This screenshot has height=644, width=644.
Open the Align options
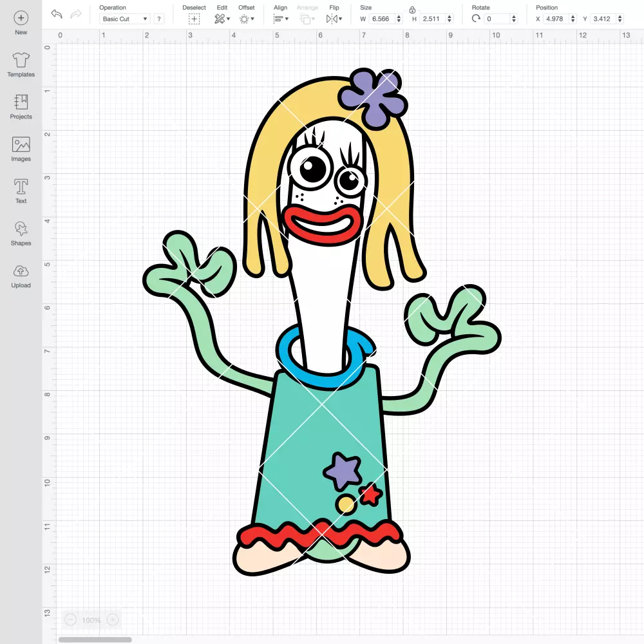point(281,19)
